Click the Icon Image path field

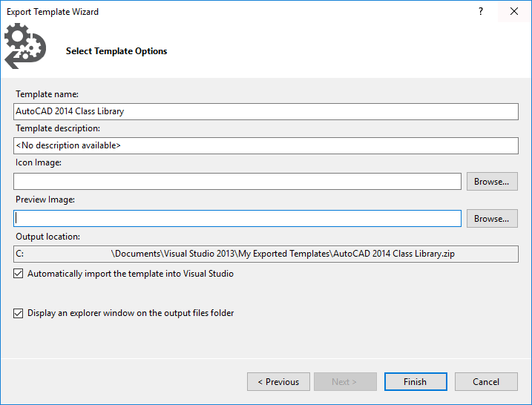[237, 182]
